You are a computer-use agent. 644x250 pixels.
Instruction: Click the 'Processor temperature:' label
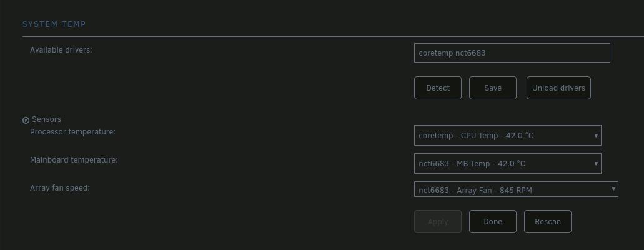pyautogui.click(x=72, y=132)
